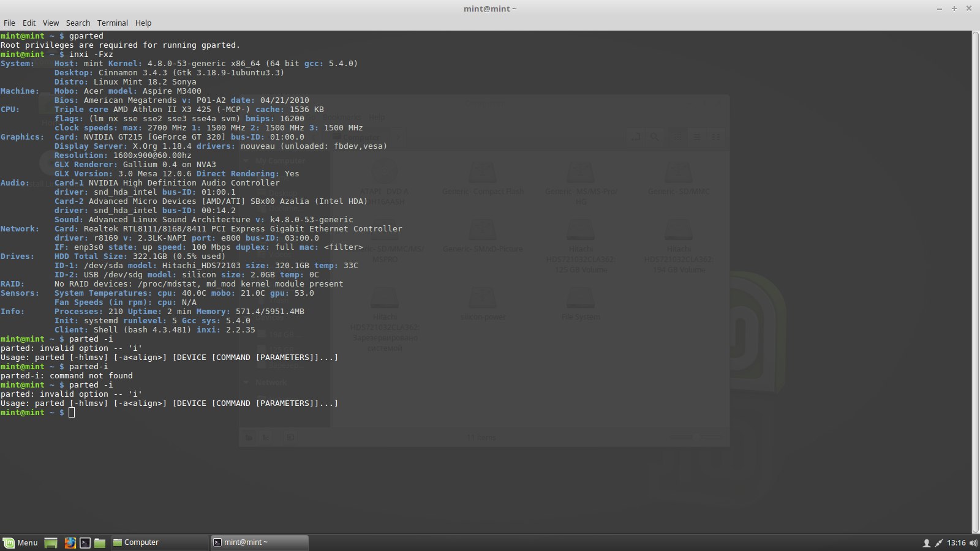Screen dimensions: 980x551
Task: Click the 13:16 clock applet
Action: (x=956, y=543)
